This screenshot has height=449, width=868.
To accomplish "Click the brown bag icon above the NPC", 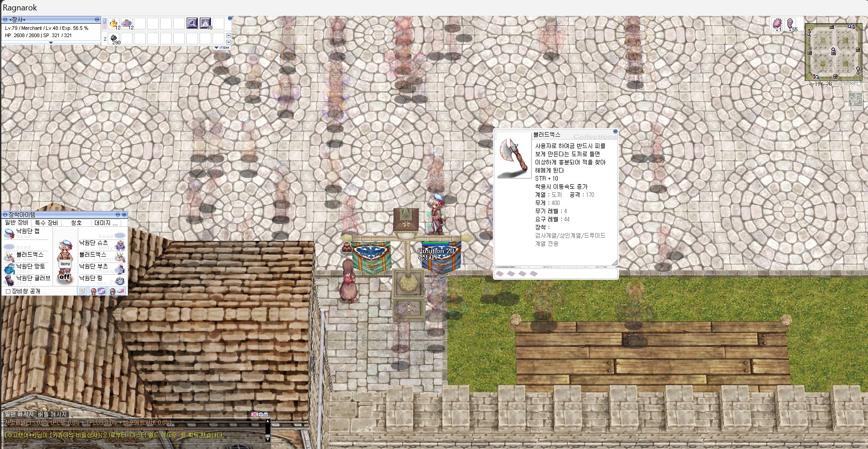I will click(x=347, y=247).
